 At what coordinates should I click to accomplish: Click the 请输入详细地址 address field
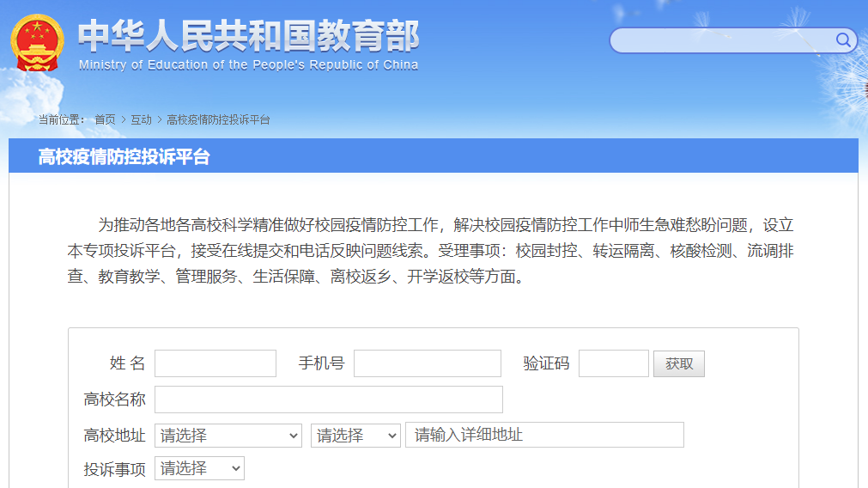coord(544,435)
